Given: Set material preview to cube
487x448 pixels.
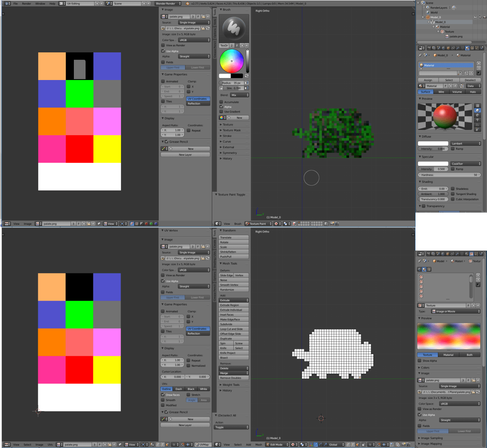Looking at the screenshot, I should [478, 115].
